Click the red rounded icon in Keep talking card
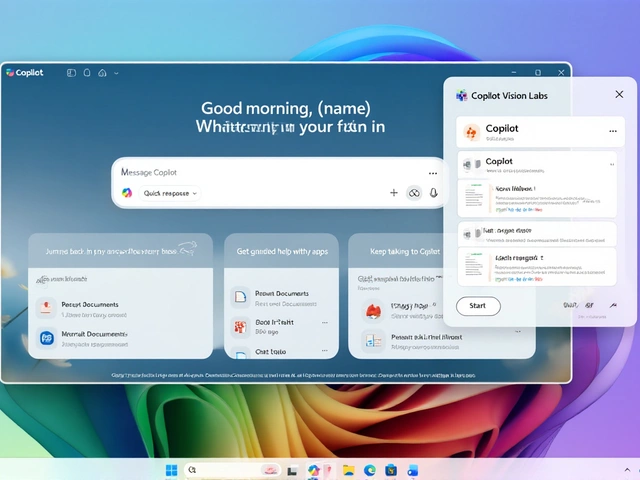Screen dimensions: 640x480 click(373, 312)
